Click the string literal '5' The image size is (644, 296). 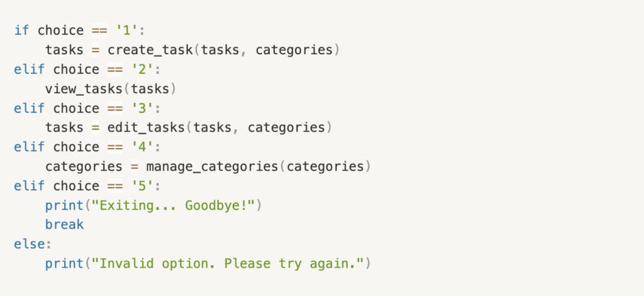tap(143, 186)
